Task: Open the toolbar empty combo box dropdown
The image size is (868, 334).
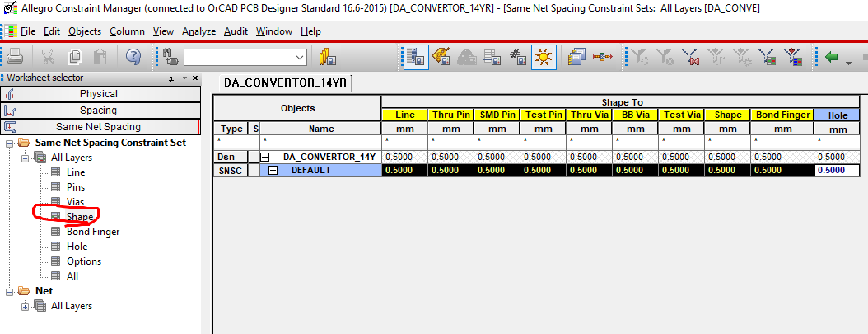Action: point(301,57)
